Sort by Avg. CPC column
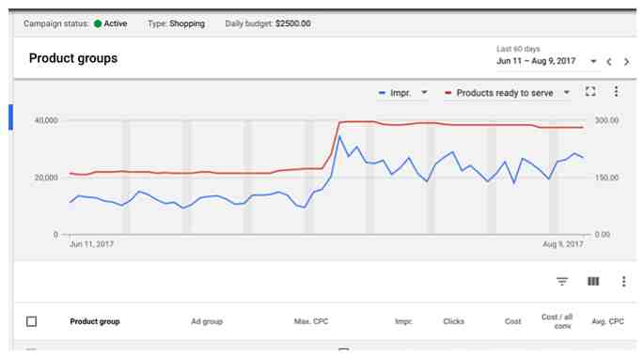 pyautogui.click(x=608, y=321)
